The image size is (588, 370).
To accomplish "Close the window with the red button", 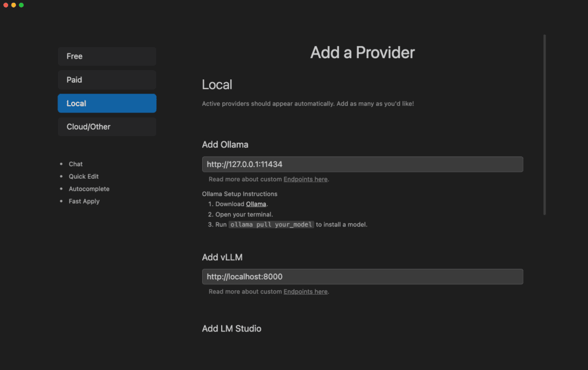I will tap(6, 5).
